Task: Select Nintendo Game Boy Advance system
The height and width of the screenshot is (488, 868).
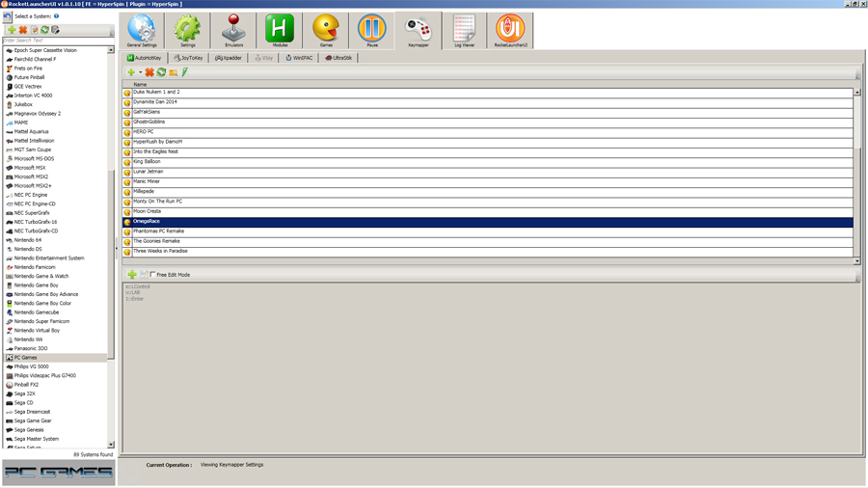Action: click(46, 294)
